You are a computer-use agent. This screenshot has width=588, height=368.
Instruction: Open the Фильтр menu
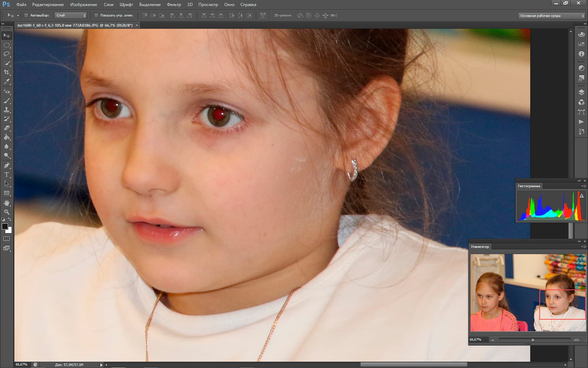coord(174,5)
